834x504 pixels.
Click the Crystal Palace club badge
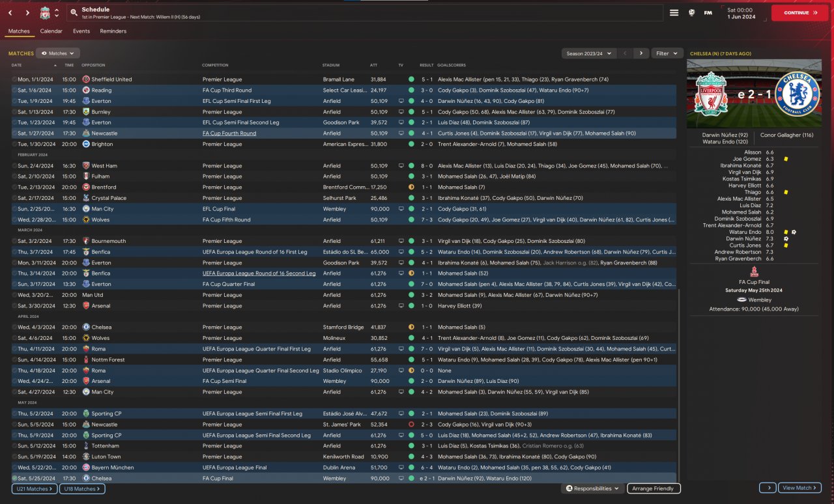point(86,198)
